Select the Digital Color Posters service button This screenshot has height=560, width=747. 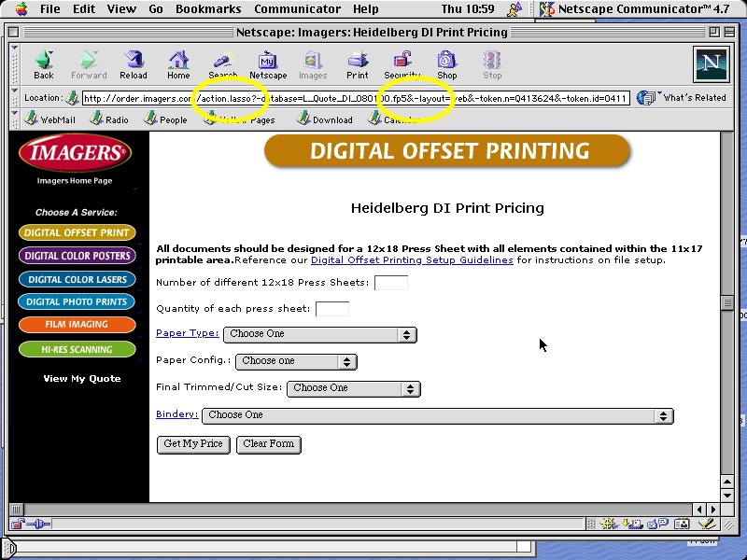point(78,256)
